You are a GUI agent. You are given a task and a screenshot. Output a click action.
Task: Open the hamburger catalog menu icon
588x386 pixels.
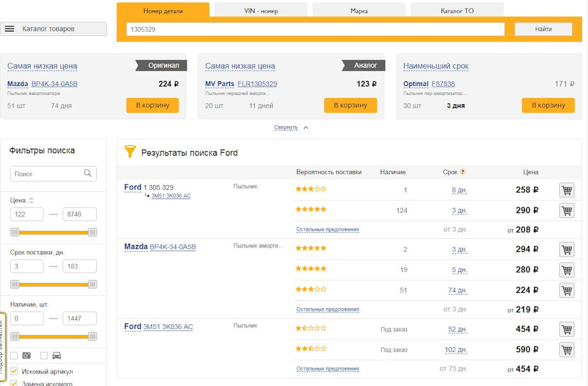click(10, 29)
